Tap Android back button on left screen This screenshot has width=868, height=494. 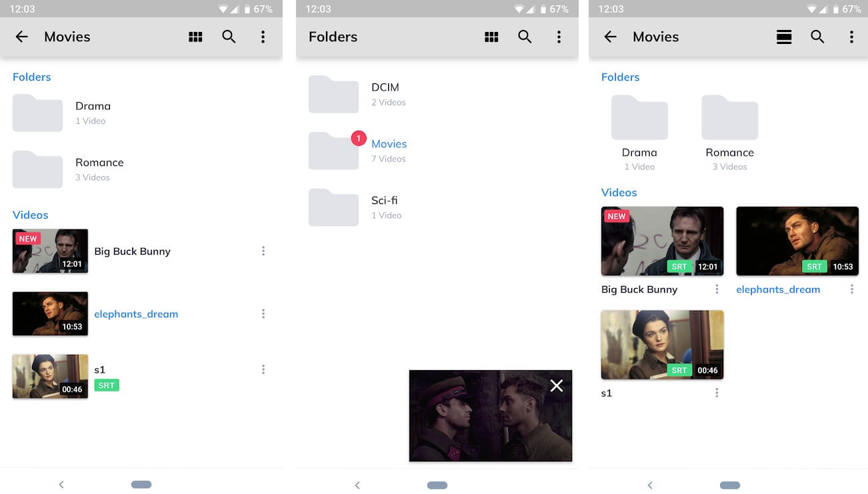click(61, 485)
